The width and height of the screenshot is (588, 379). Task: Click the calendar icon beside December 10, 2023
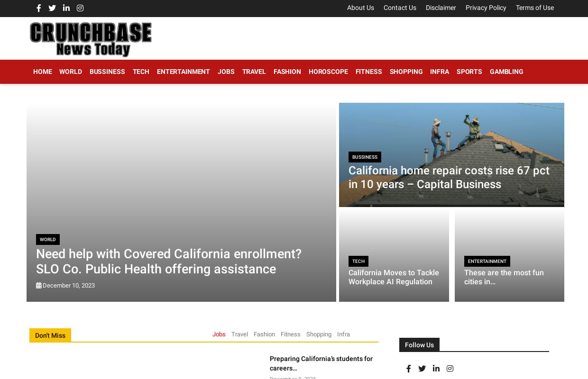pos(39,285)
